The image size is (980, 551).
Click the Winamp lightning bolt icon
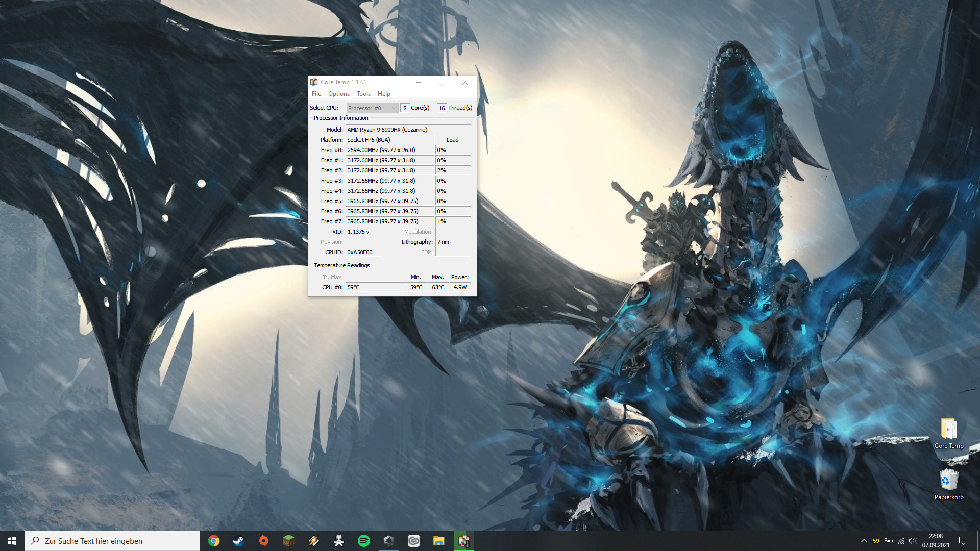pyautogui.click(x=314, y=541)
